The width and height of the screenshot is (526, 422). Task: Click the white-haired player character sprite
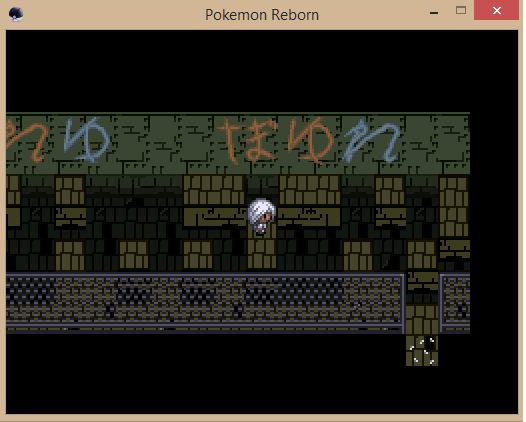262,216
